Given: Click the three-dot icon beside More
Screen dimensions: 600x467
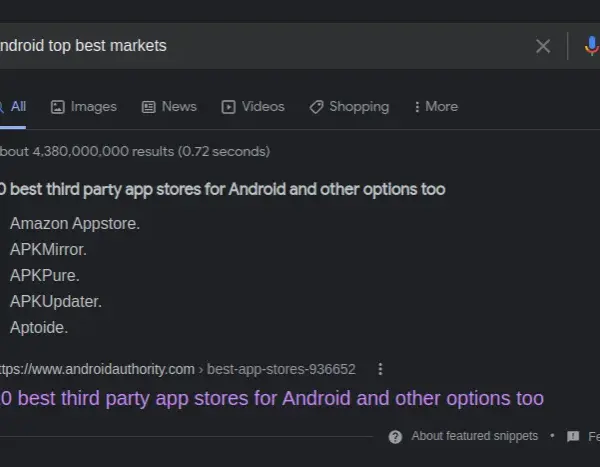Looking at the screenshot, I should click(417, 107).
